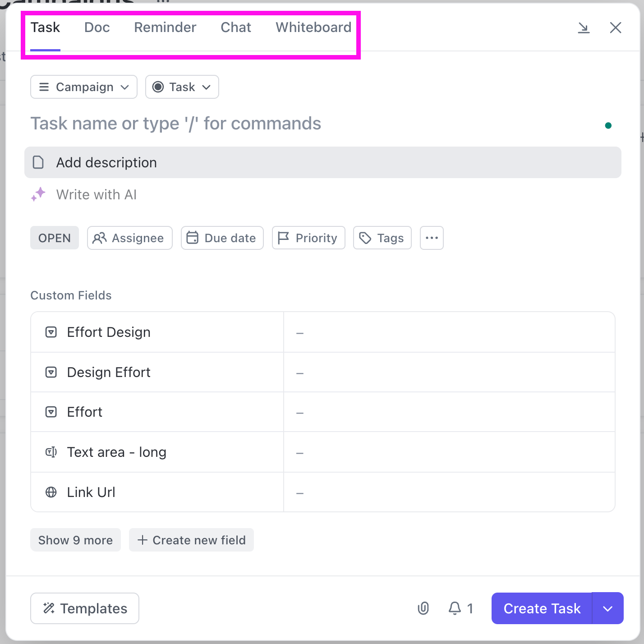This screenshot has height=644, width=644.
Task: Open the Task type dropdown
Action: pos(182,87)
